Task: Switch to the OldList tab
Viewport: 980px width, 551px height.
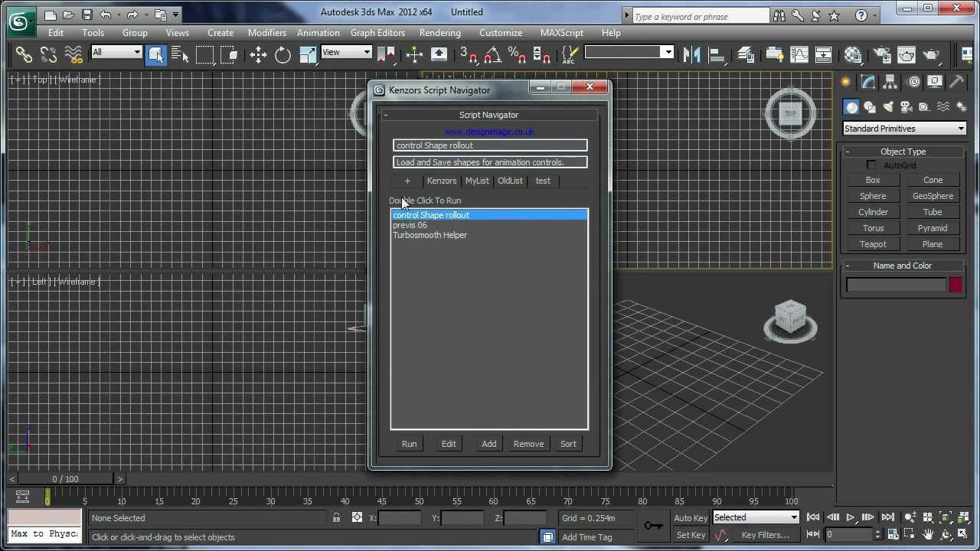Action: tap(510, 181)
